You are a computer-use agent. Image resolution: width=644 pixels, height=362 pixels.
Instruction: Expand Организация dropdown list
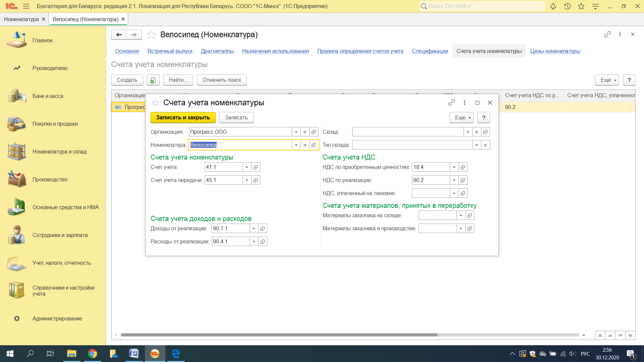click(296, 132)
